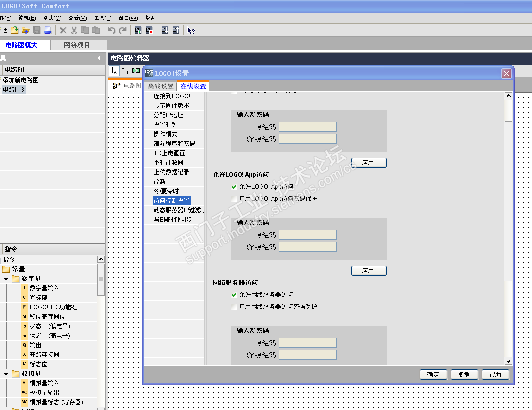Screen dimensions: 532x410
Task: Click the green split connection icon
Action: click(136, 71)
